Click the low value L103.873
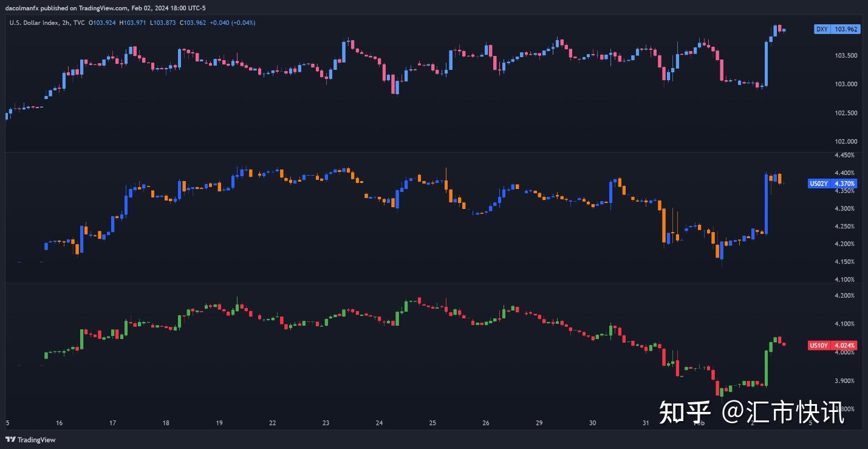The image size is (868, 449). pyautogui.click(x=162, y=22)
